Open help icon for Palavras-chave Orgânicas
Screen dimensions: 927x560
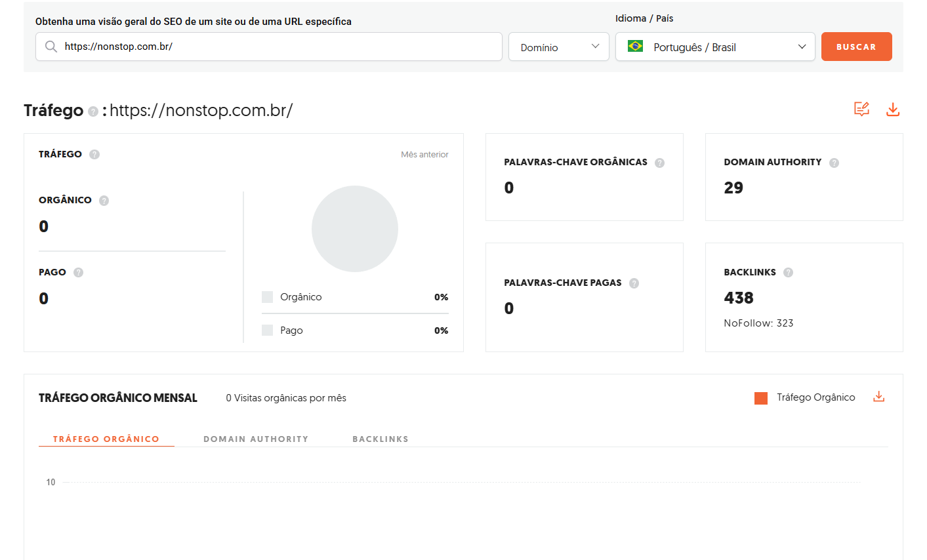pyautogui.click(x=659, y=163)
